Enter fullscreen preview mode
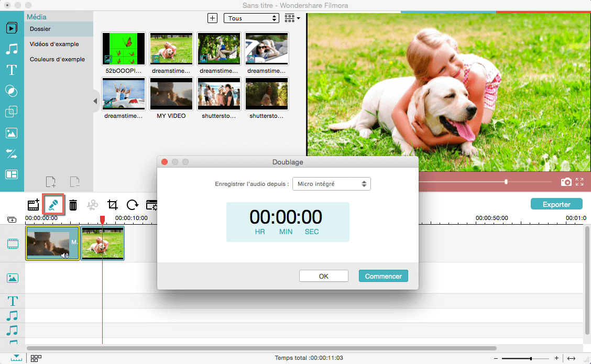 tap(579, 182)
